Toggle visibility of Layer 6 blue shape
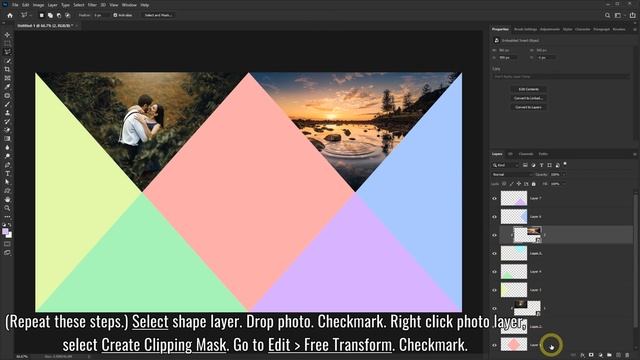This screenshot has width=640, height=360. [x=494, y=217]
